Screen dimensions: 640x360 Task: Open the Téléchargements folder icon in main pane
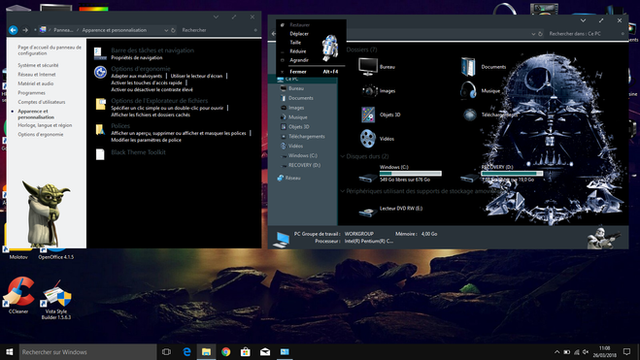coord(469,115)
